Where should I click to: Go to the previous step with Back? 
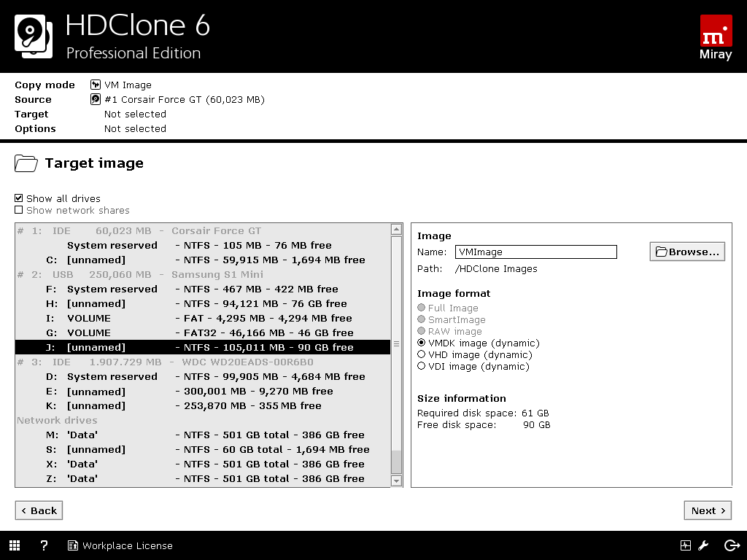(39, 510)
